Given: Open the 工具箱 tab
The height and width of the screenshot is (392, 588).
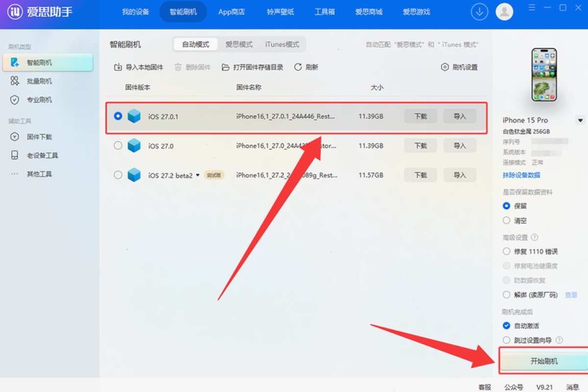Looking at the screenshot, I should click(325, 12).
